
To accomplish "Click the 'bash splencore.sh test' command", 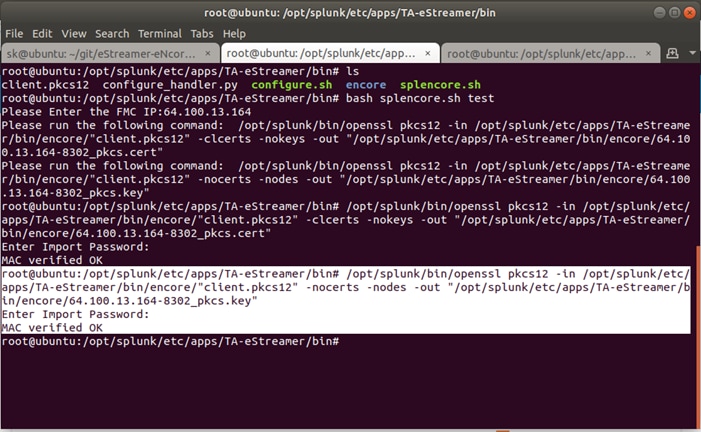I will coord(420,98).
